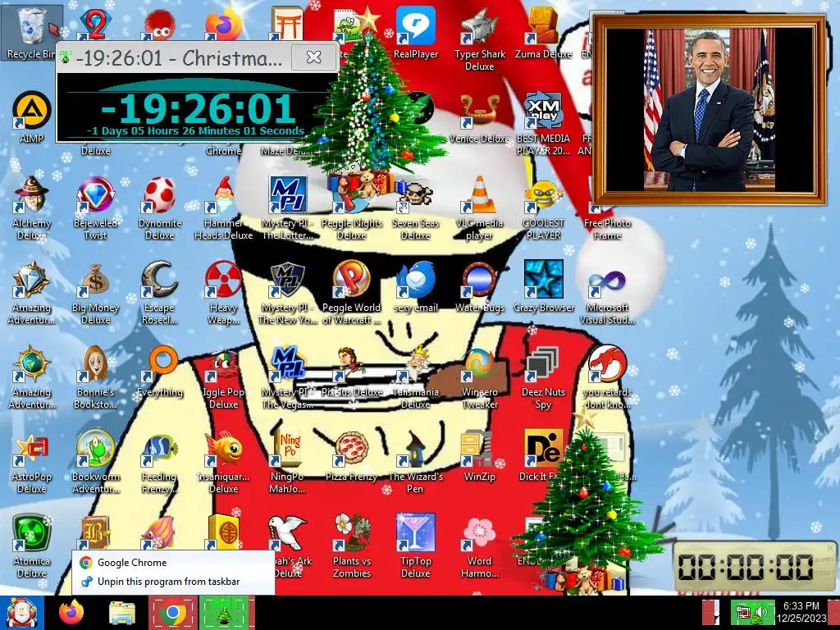Click the 00:00:00 stopwatch gadget display
Viewport: 840px width, 630px height.
[746, 567]
